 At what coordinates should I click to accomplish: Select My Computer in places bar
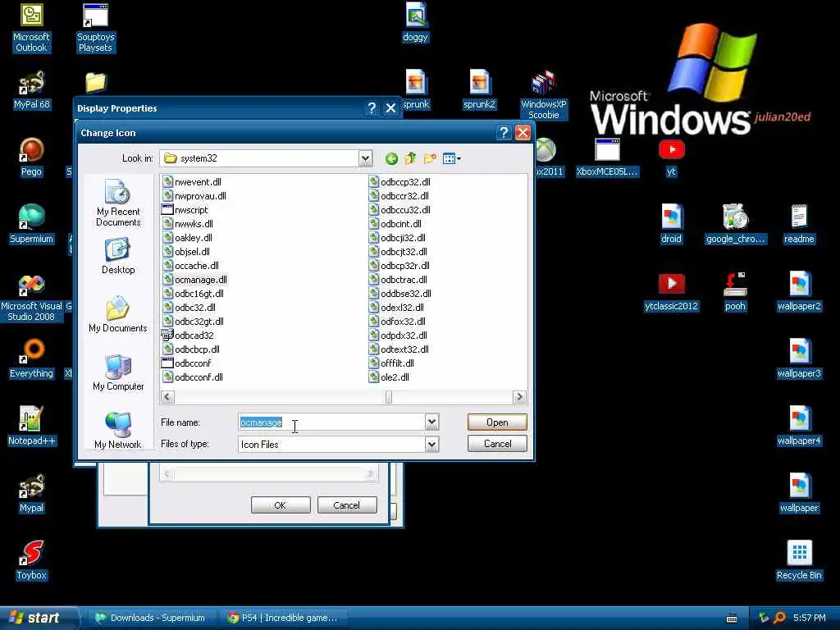coord(118,373)
